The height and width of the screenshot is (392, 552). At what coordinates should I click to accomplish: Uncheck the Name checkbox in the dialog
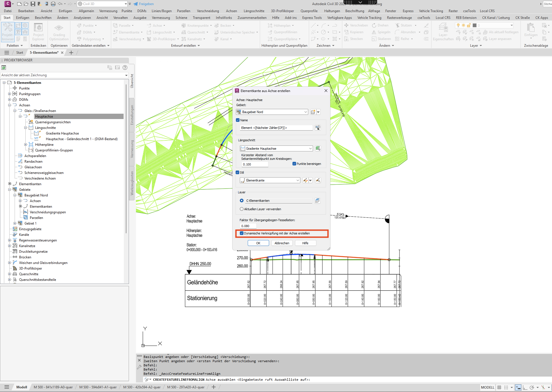coord(238,120)
